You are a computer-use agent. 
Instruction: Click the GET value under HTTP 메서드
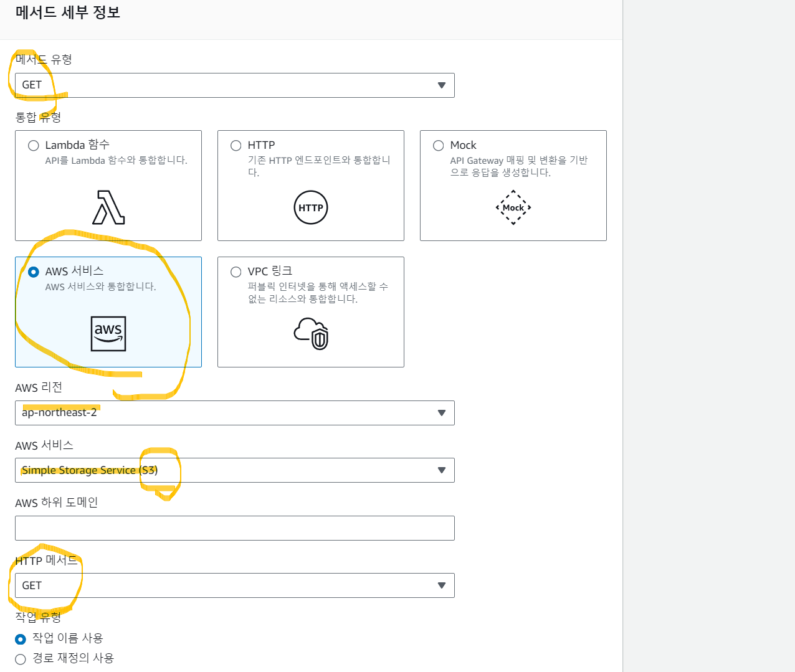32,585
